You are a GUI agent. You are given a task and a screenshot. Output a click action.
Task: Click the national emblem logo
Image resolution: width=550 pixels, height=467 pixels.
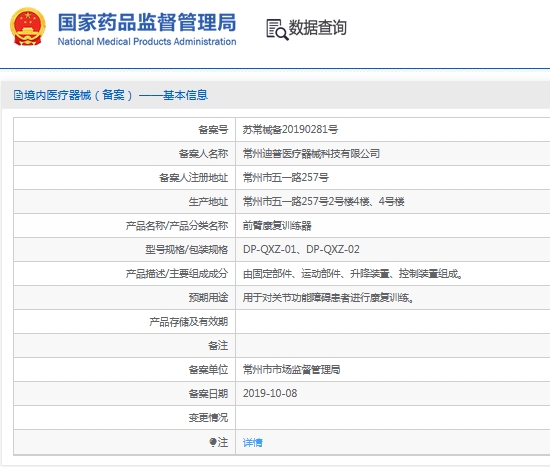(27, 27)
